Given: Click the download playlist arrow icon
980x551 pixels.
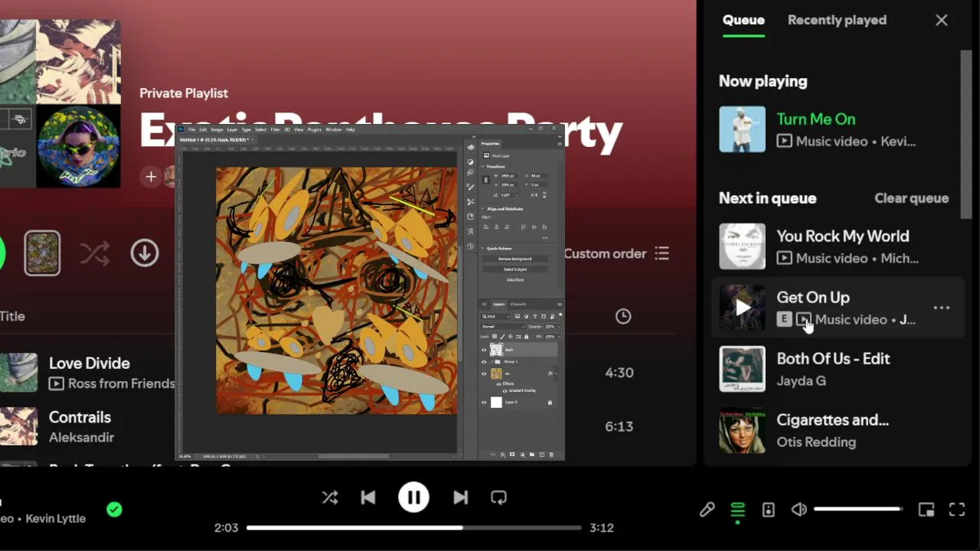Looking at the screenshot, I should point(145,253).
